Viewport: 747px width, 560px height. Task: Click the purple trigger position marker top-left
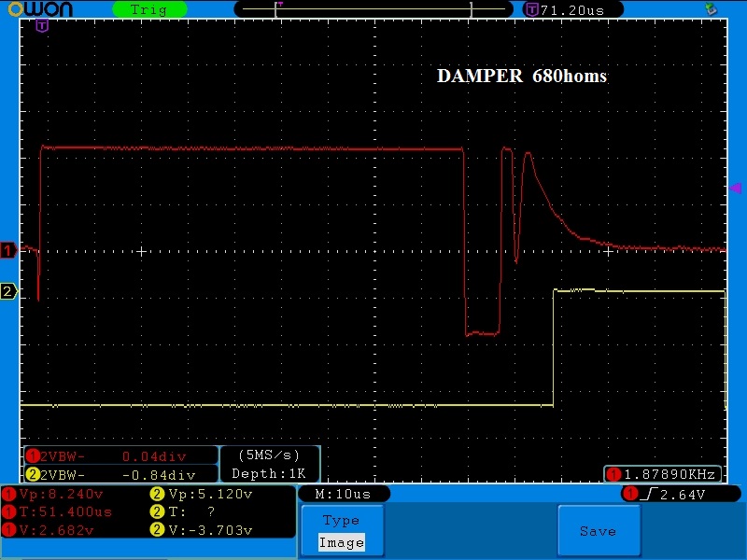[42, 26]
